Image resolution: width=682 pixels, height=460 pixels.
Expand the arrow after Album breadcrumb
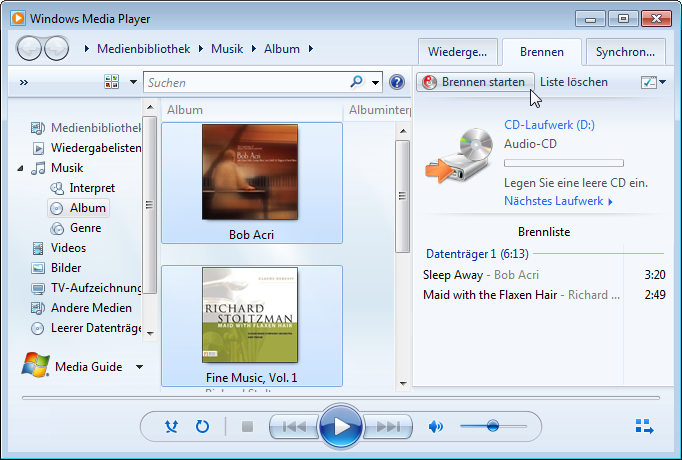pyautogui.click(x=311, y=49)
